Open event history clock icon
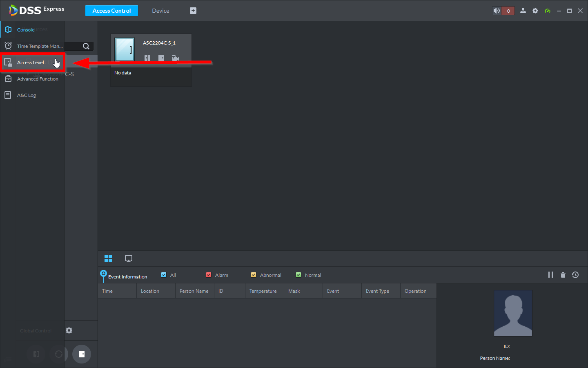Screen dimensions: 588x368 575,275
